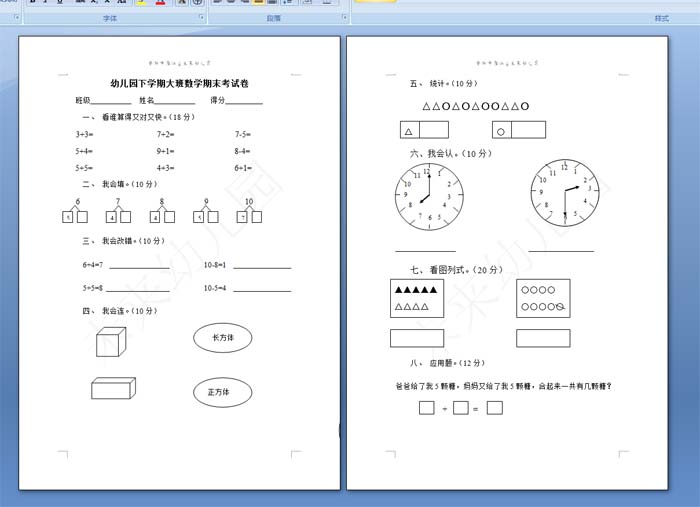Click the equation 5+4=
Image resolution: width=700 pixels, height=507 pixels.
84,151
